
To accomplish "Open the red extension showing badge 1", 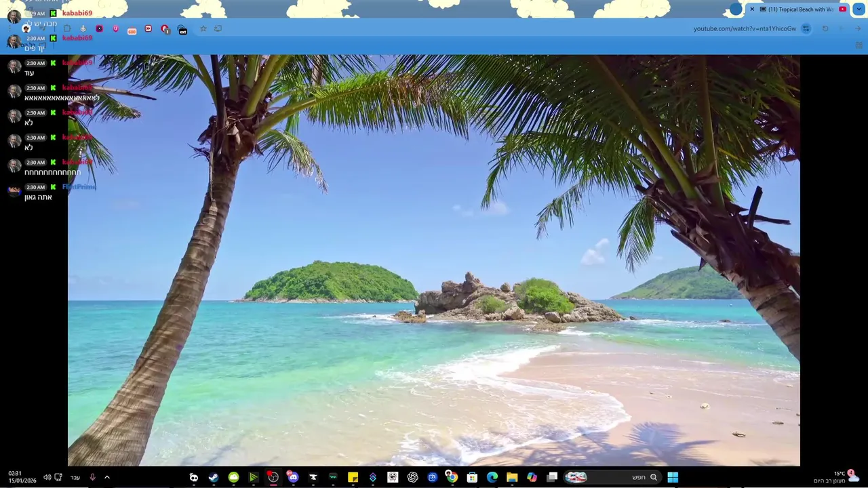I will 165,29.
